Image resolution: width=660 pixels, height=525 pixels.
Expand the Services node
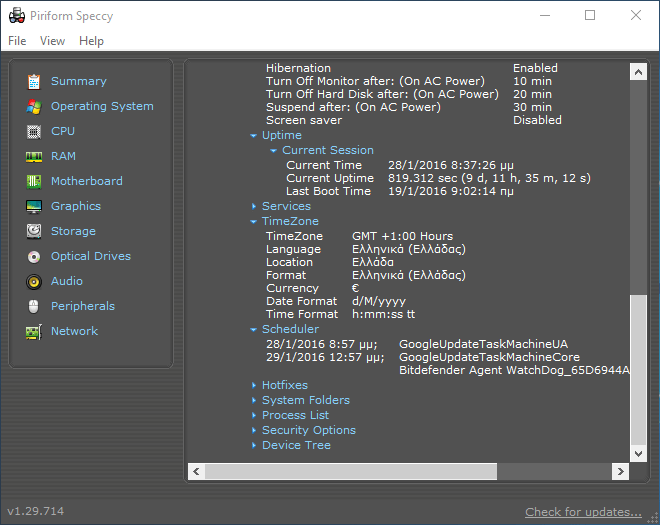[x=254, y=206]
